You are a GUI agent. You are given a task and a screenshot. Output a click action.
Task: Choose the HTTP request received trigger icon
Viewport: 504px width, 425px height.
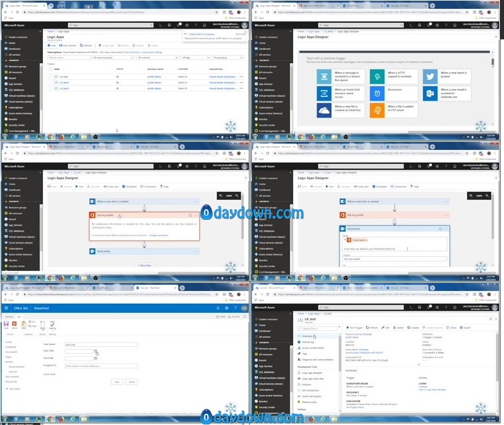pyautogui.click(x=377, y=76)
